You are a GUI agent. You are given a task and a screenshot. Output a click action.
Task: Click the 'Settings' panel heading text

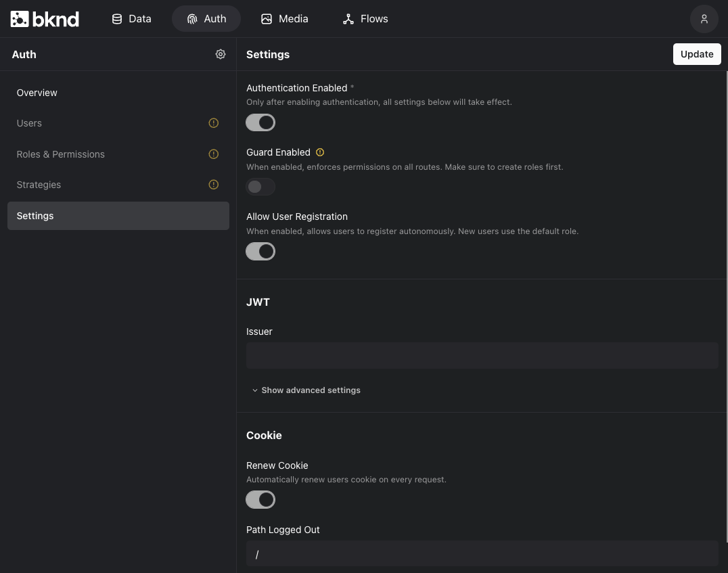coord(268,54)
